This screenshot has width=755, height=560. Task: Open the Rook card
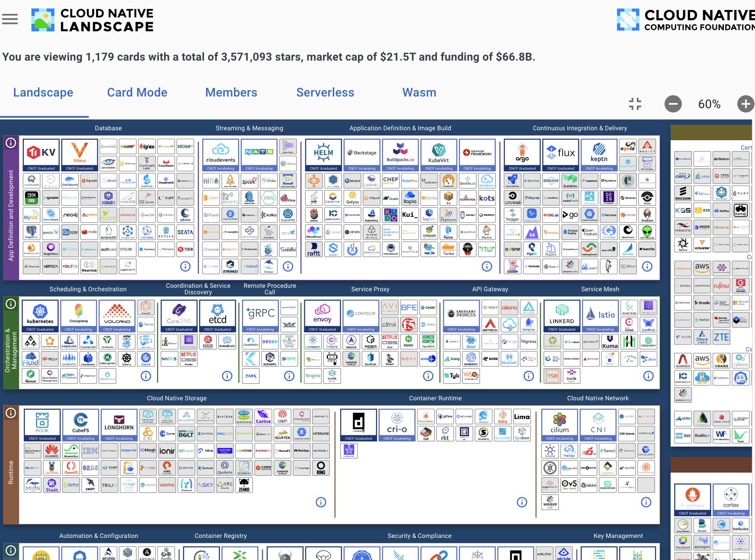tap(42, 425)
